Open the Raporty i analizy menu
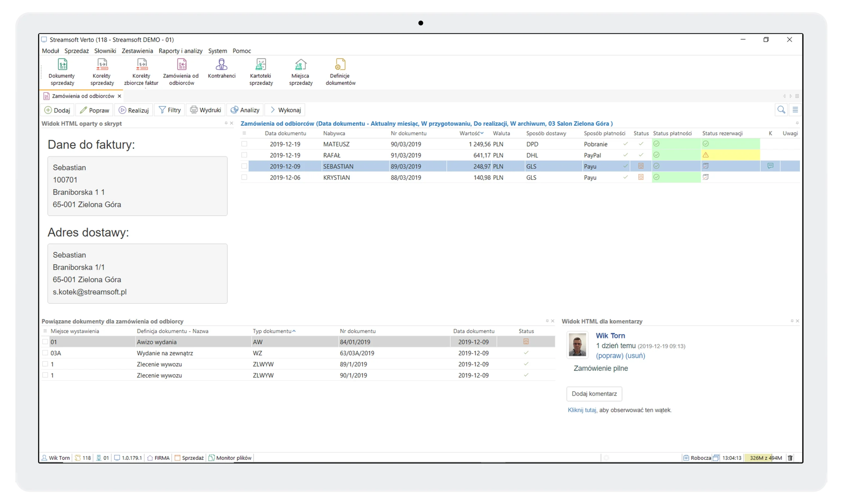The image size is (841, 504). point(180,51)
